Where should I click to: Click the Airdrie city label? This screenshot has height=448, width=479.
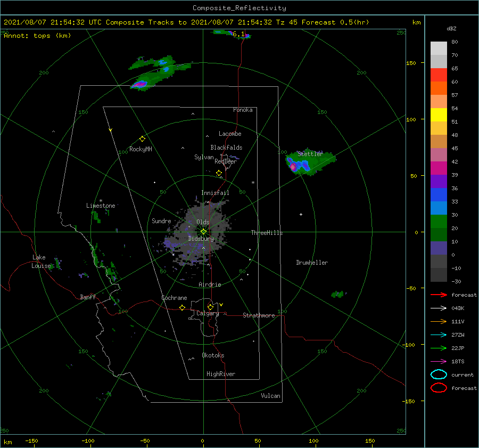[210, 284]
